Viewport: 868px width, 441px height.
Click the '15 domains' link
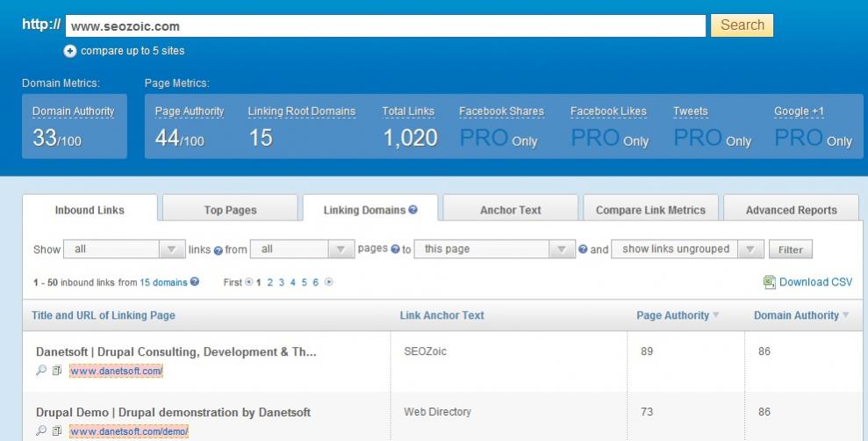pyautogui.click(x=163, y=282)
